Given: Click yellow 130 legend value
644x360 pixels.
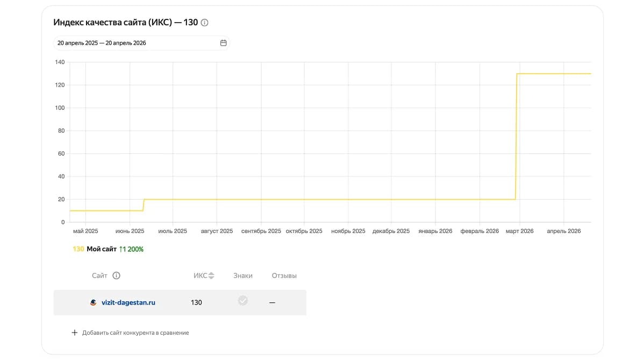Looking at the screenshot, I should [78, 249].
